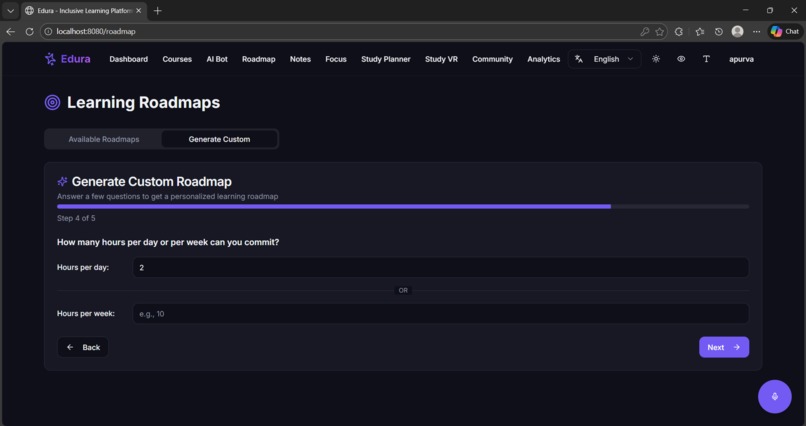Click the commit hours question text
806x426 pixels.
[x=168, y=242]
